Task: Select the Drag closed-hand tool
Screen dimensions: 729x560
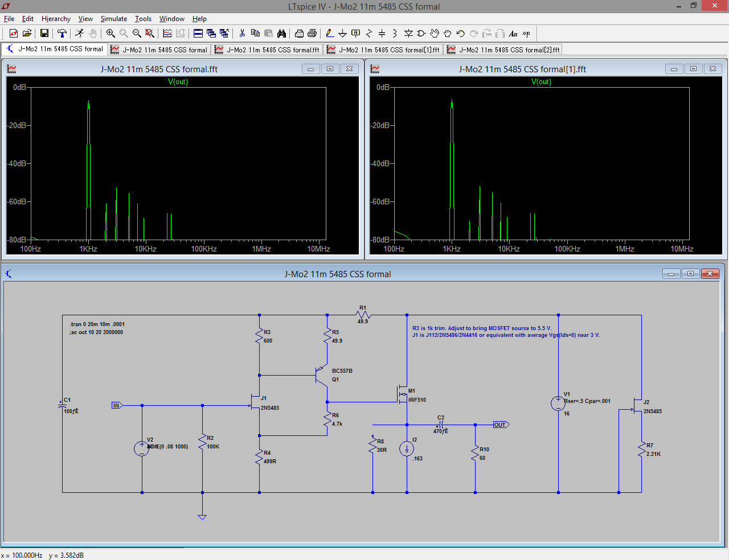Action: (x=448, y=34)
